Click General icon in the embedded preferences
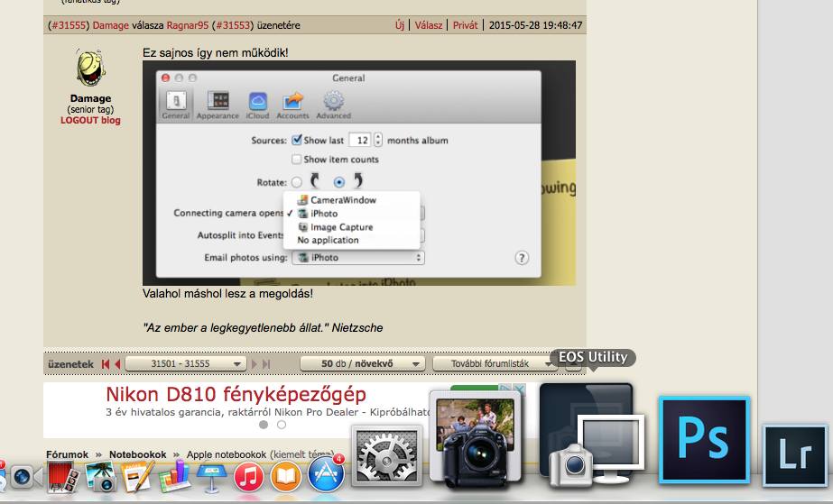 176,105
